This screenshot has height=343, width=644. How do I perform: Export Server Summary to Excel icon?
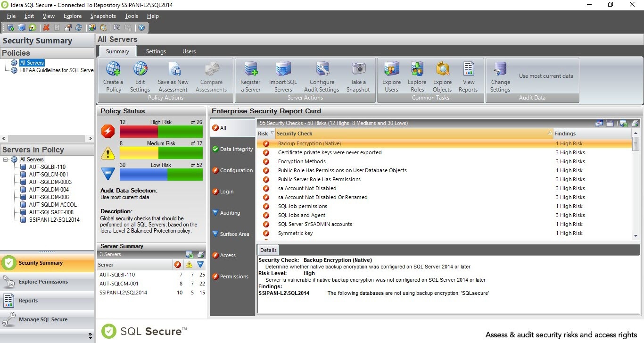[x=189, y=254]
